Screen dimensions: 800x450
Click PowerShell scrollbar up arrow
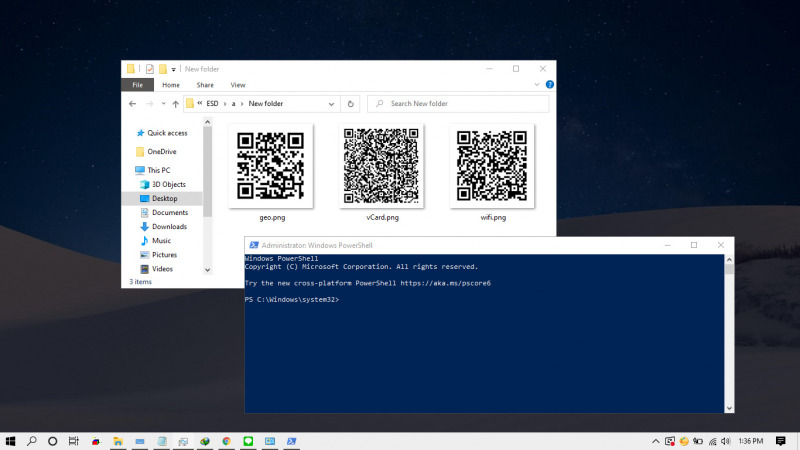point(729,259)
